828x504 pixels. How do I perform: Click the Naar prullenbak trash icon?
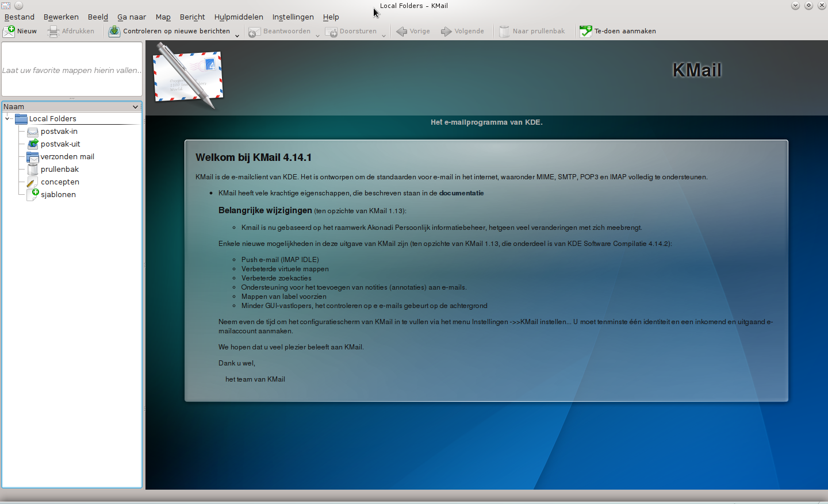[x=504, y=32]
